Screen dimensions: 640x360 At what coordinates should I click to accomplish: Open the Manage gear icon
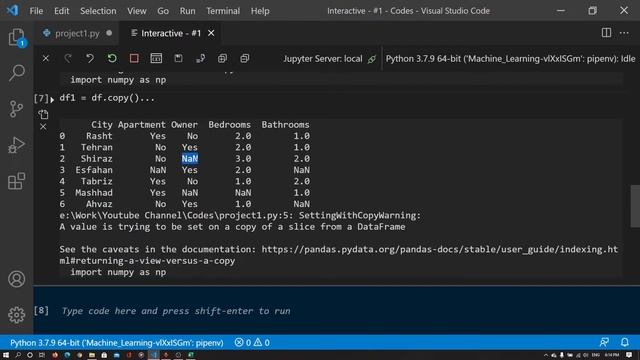pos(16,315)
